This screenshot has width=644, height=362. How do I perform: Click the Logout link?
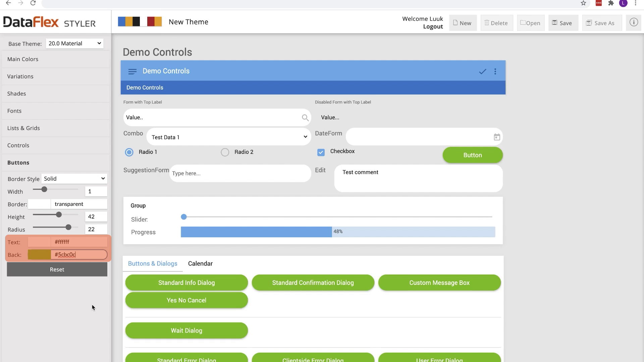tap(433, 27)
